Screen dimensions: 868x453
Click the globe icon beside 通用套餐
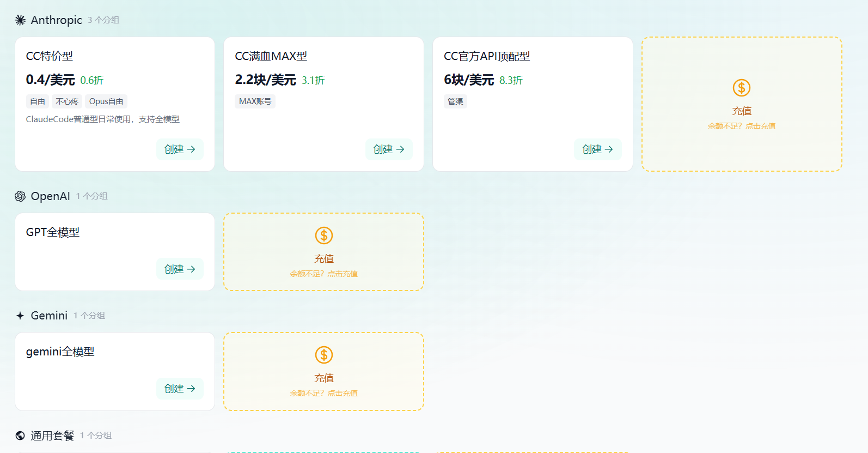point(20,436)
